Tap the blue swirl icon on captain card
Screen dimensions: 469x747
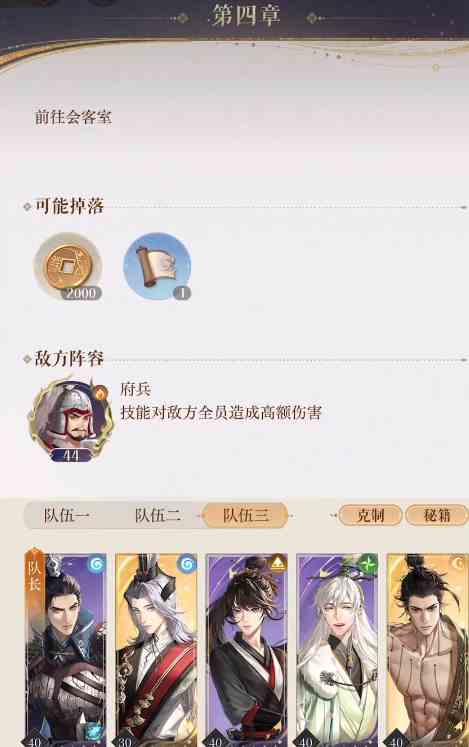96,565
